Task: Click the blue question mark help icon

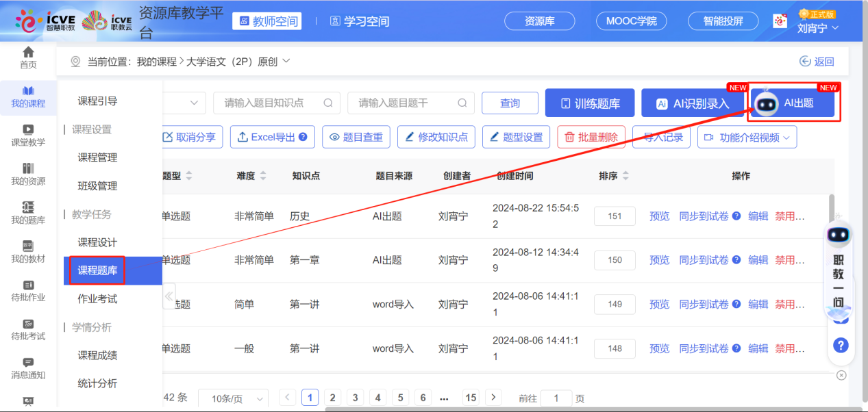Action: pos(841,345)
